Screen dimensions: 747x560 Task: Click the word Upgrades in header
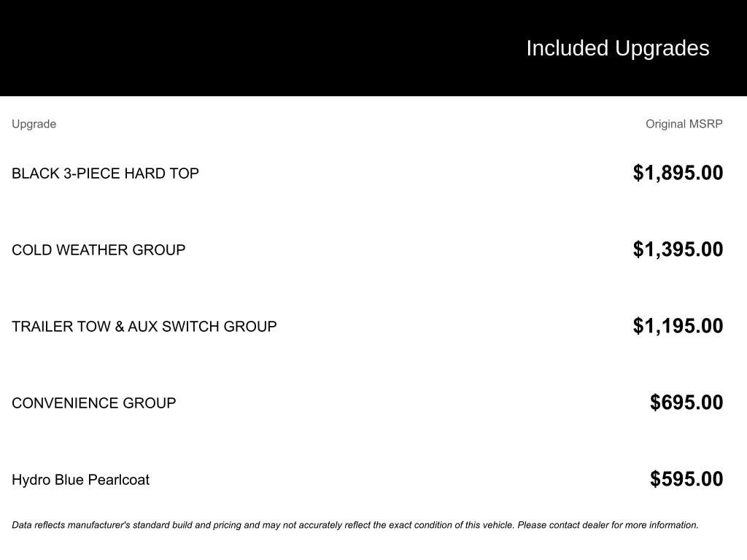tap(662, 49)
